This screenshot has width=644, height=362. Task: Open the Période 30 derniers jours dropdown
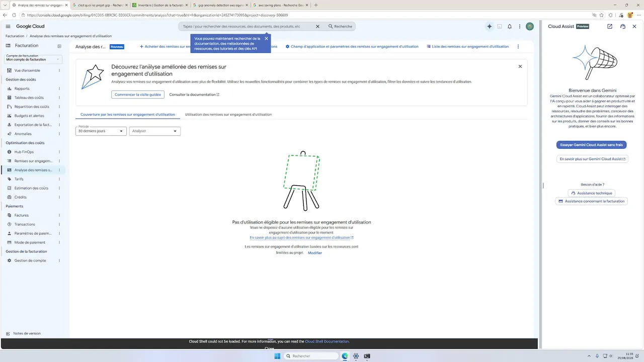coord(101,131)
